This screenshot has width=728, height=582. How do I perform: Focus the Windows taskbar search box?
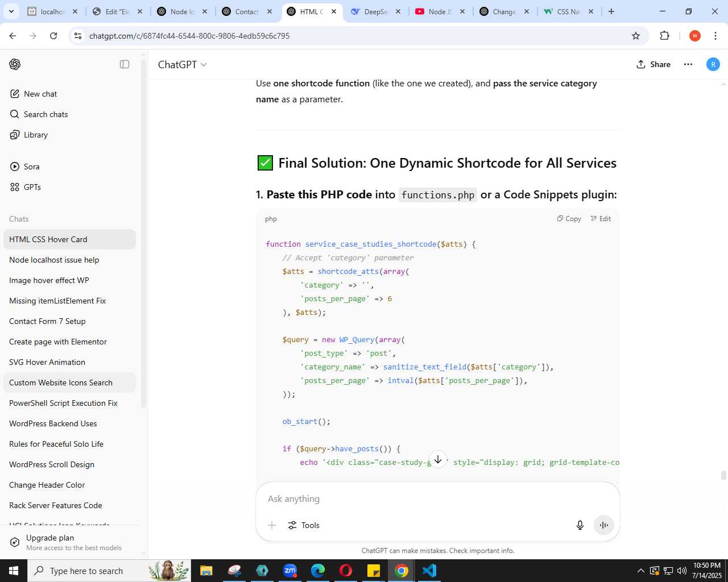click(110, 571)
